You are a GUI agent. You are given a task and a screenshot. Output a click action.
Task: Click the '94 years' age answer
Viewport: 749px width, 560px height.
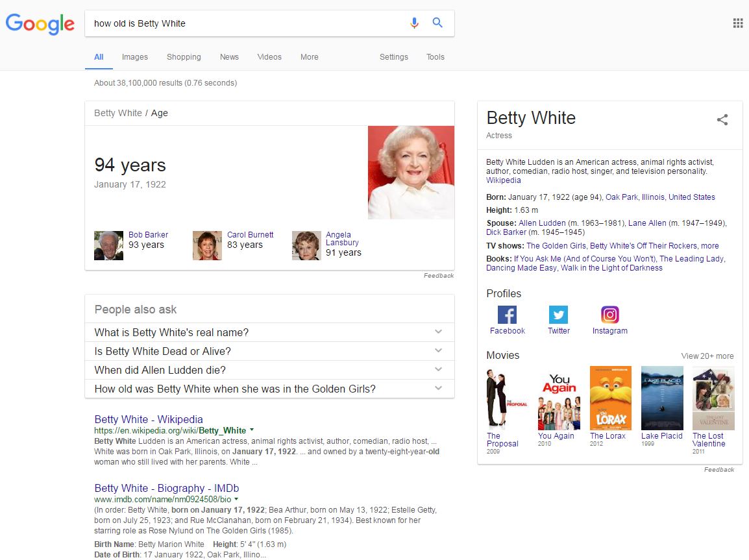click(130, 165)
